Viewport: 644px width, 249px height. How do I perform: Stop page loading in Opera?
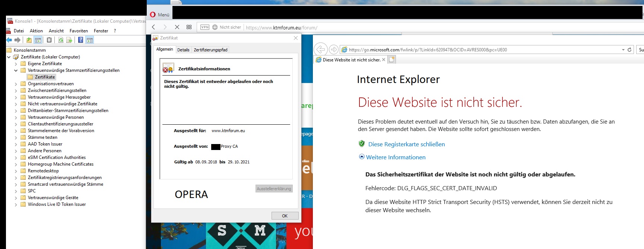point(177,27)
